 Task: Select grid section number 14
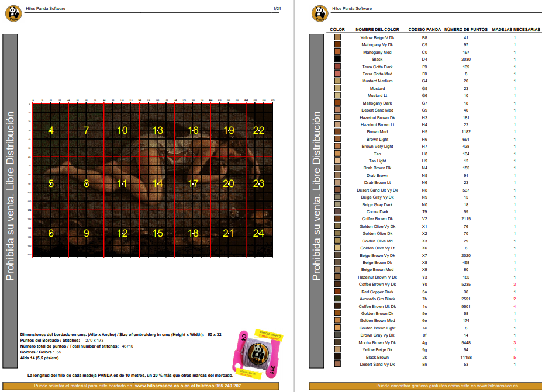point(158,183)
